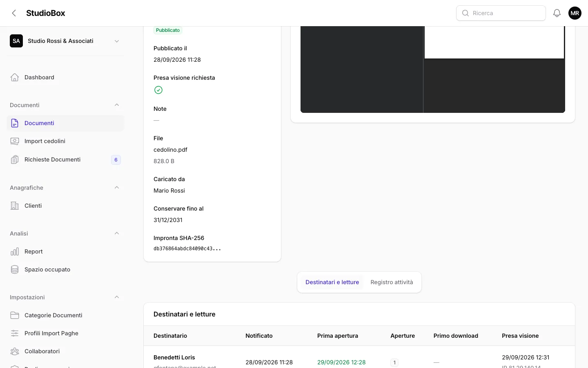The height and width of the screenshot is (368, 588).
Task: Go back using the back arrow
Action: [14, 13]
